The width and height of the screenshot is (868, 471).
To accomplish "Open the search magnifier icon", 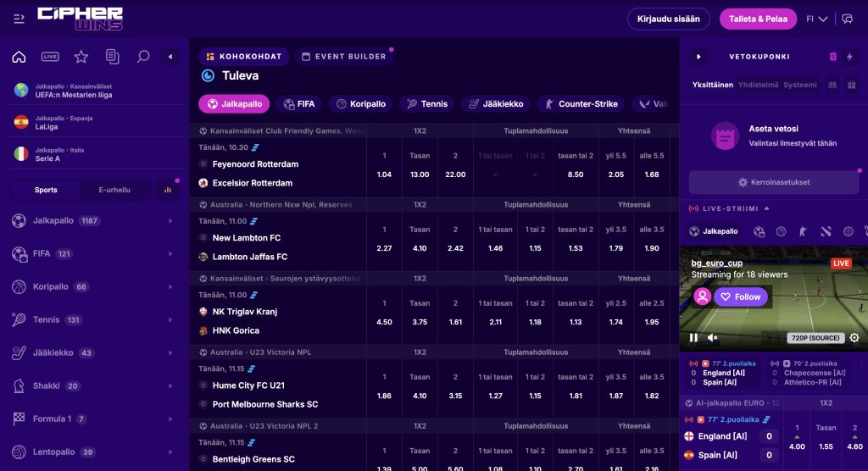I will pyautogui.click(x=143, y=57).
